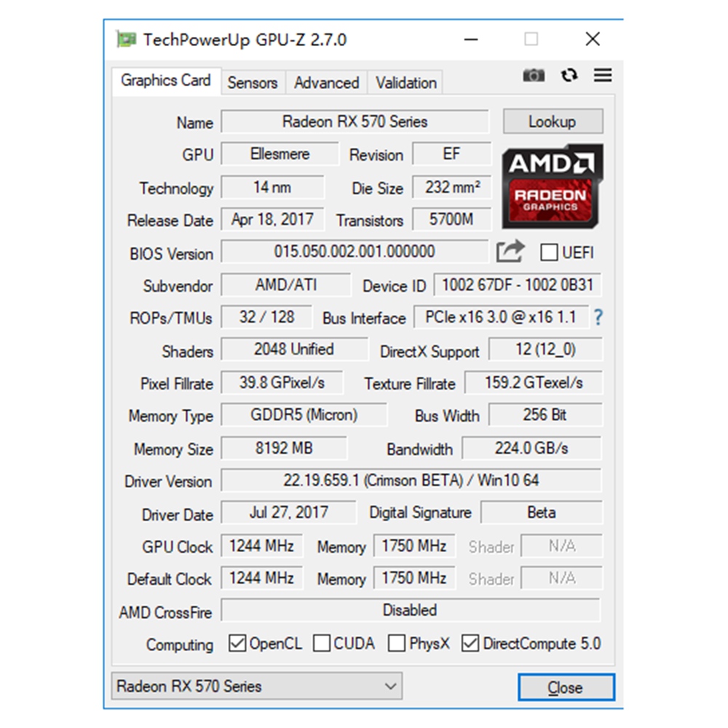Open the Validation tab
Viewport: 728px width, 728px height.
405,83
